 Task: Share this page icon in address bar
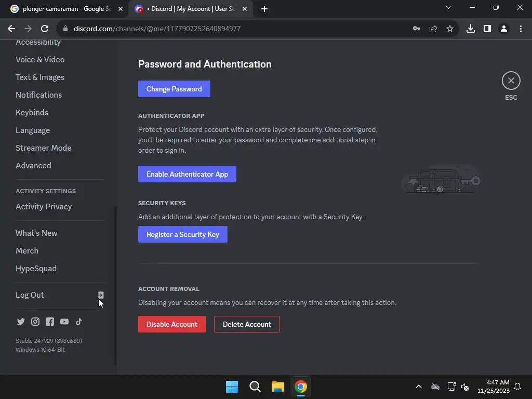[x=433, y=29]
